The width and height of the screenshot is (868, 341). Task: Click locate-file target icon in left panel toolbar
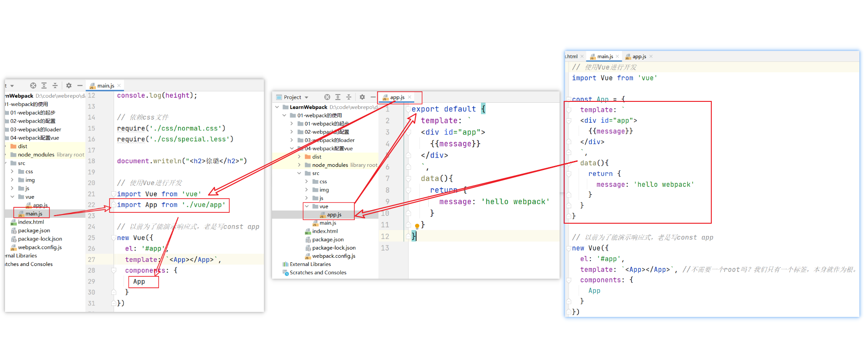[33, 85]
